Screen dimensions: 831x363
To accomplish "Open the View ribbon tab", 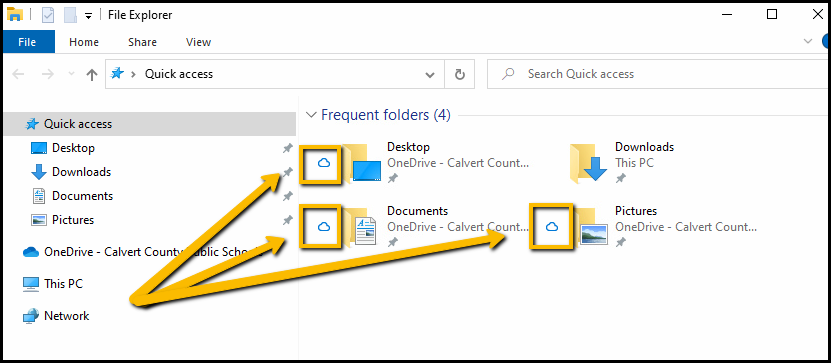I will (x=198, y=42).
